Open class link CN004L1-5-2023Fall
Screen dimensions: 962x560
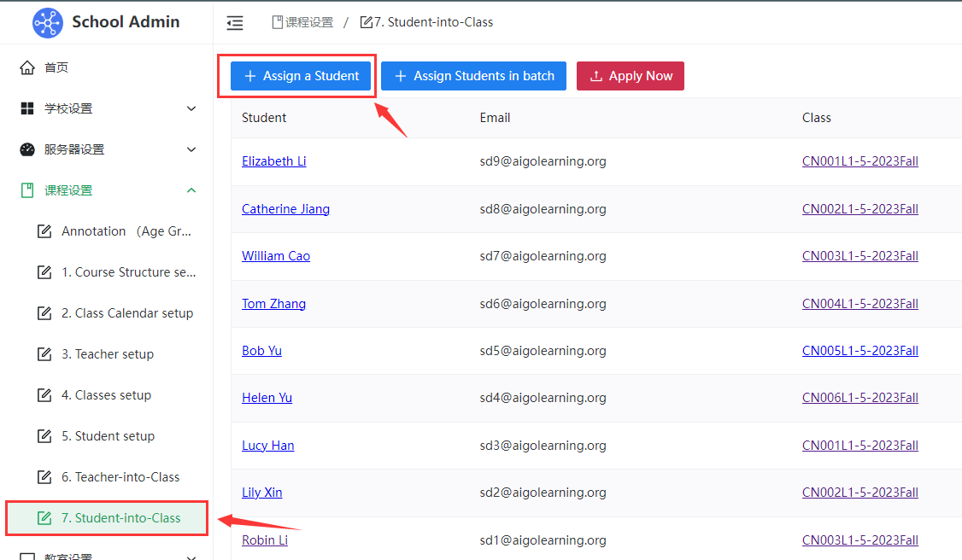coord(859,304)
